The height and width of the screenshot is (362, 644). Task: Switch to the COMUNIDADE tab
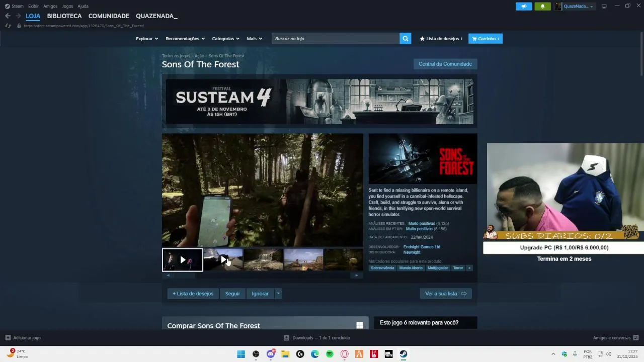point(109,16)
